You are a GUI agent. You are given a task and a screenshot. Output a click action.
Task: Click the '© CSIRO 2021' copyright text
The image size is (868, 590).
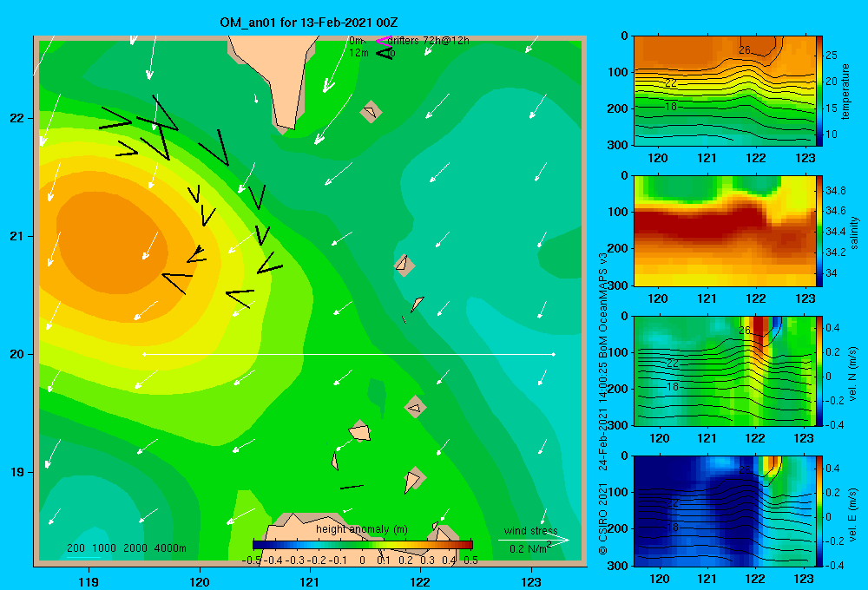pos(603,519)
